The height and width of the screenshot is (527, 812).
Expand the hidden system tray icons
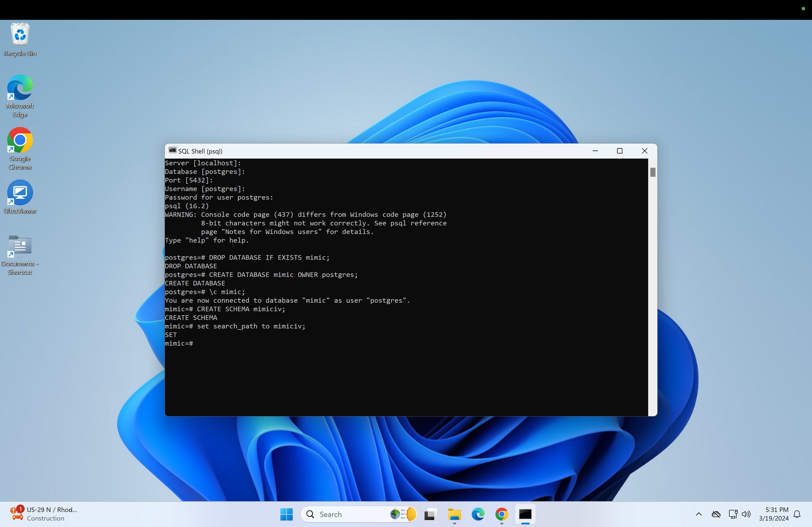698,514
